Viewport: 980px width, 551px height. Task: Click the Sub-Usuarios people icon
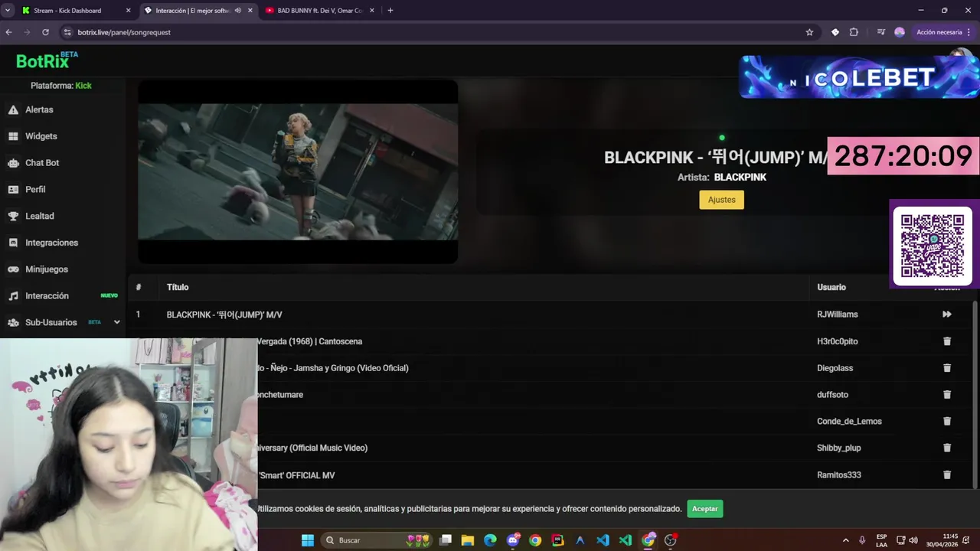(13, 322)
